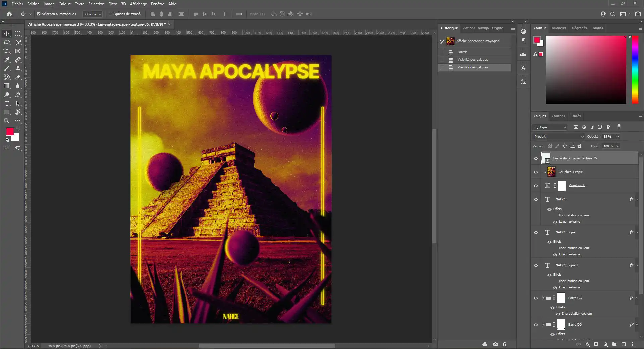Select the Brush tool

[7, 68]
